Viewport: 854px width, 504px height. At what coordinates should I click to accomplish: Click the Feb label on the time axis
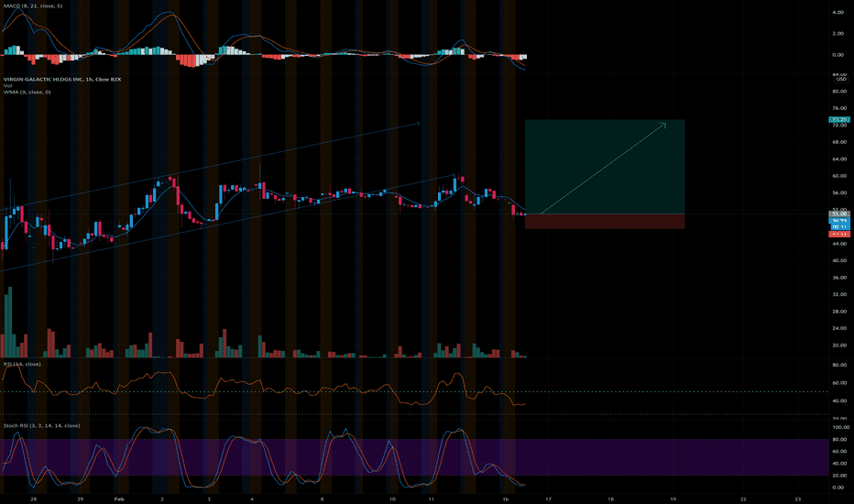click(x=119, y=499)
